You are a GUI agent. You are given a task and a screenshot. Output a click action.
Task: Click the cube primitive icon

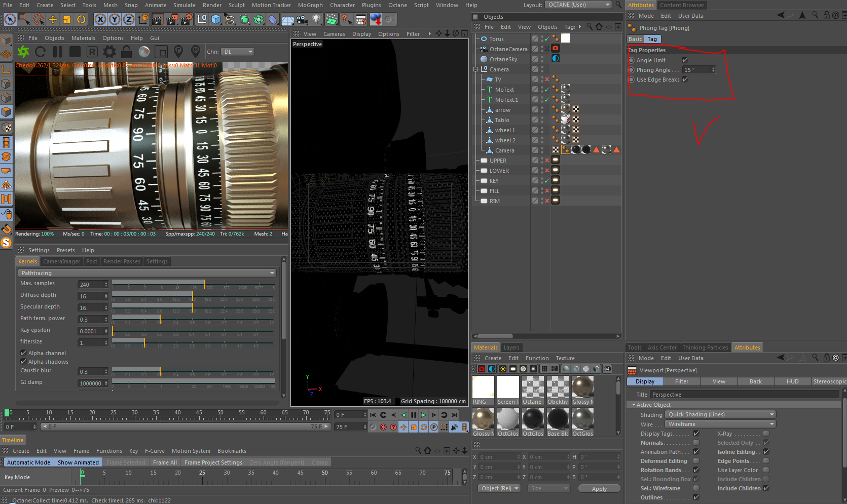[x=216, y=20]
